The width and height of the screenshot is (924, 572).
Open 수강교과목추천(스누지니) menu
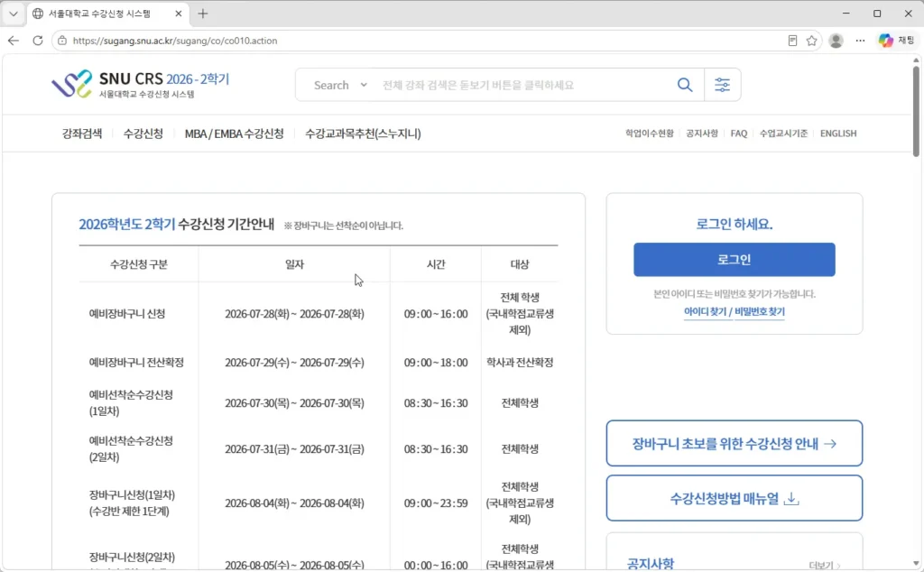(x=363, y=134)
